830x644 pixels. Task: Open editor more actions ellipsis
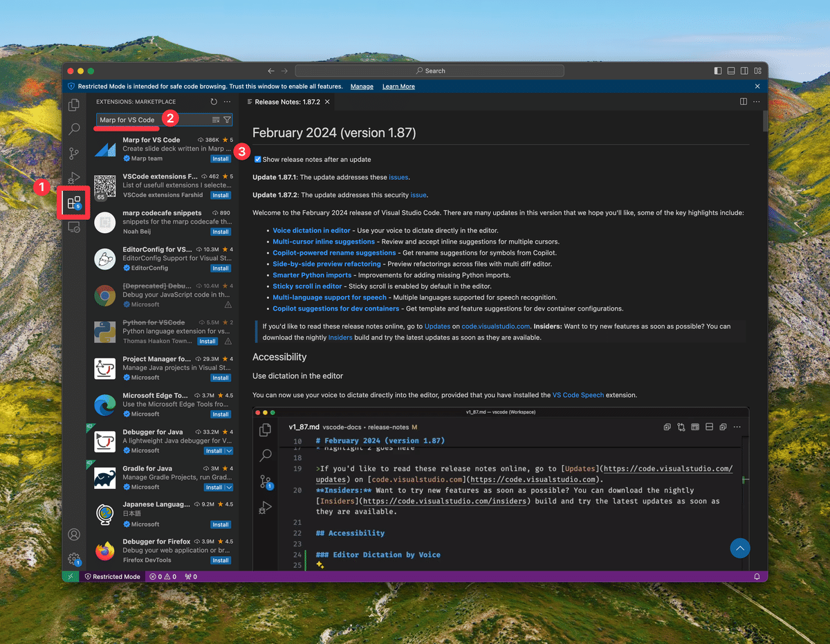[x=757, y=102]
